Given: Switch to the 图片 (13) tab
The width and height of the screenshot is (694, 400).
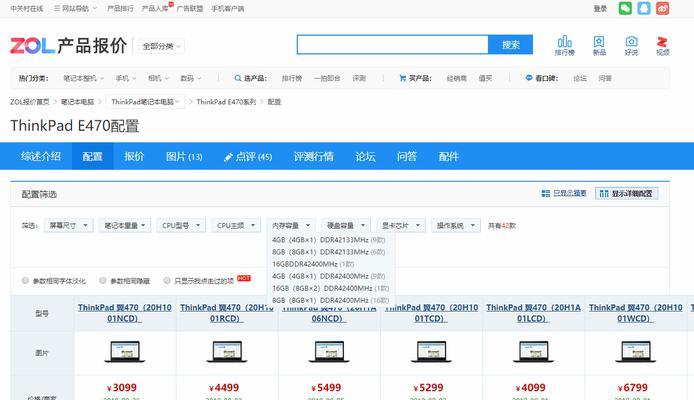Looking at the screenshot, I should (x=184, y=156).
